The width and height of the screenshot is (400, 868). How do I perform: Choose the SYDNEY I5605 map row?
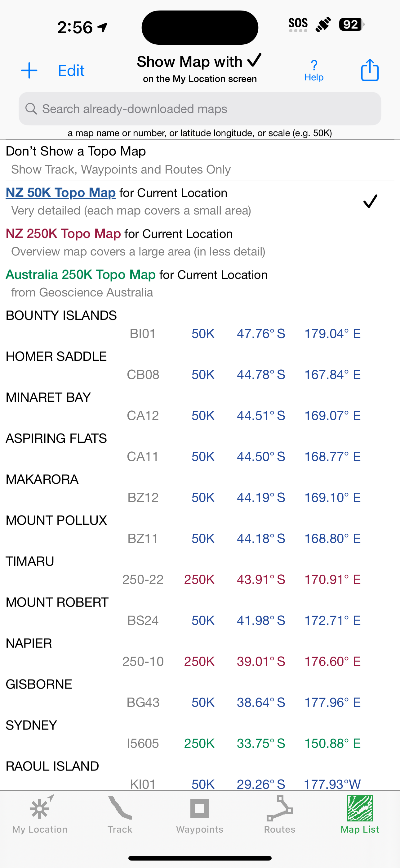click(x=200, y=734)
